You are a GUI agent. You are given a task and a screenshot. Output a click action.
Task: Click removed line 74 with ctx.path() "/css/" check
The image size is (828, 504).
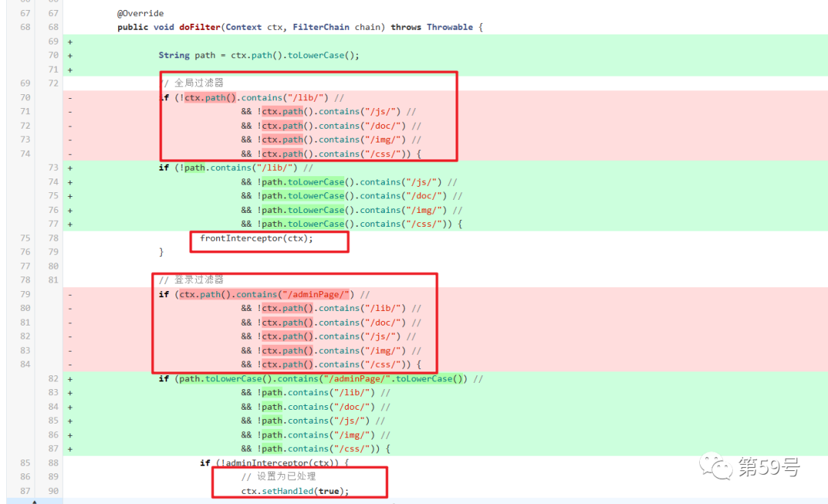331,154
